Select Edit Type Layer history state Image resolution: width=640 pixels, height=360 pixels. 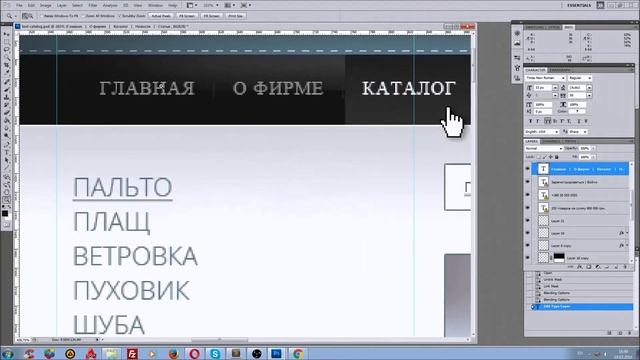pyautogui.click(x=582, y=307)
